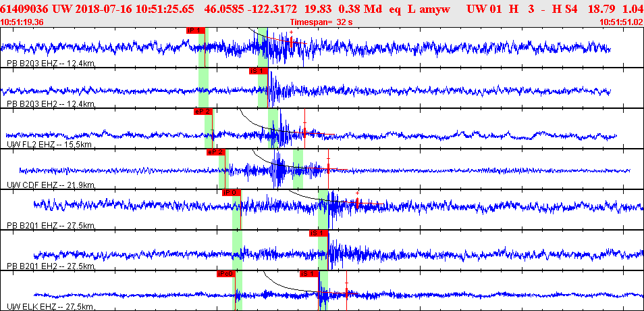644x311 pixels.
Task: Click the red coda end marker on UW ELK EHZ
Action: tap(347, 293)
